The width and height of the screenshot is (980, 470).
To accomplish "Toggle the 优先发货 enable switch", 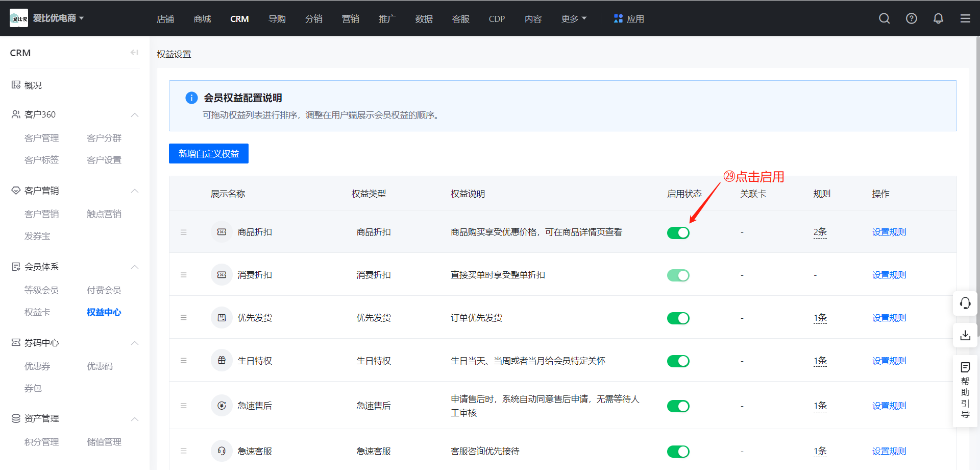I will (678, 318).
